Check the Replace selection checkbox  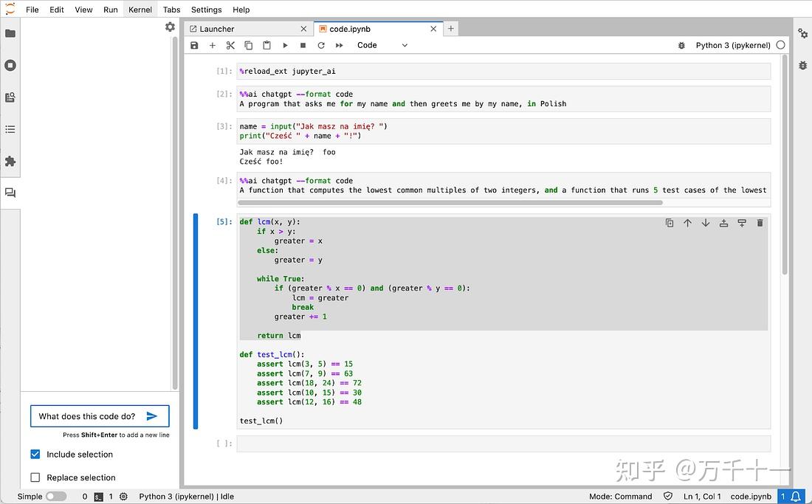coord(35,477)
